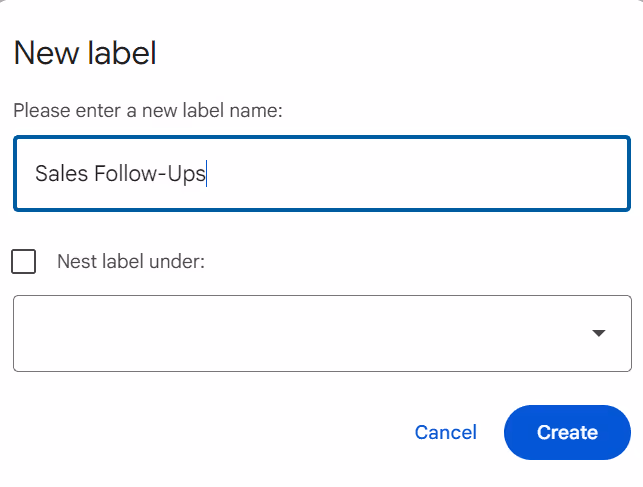This screenshot has height=487, width=643.
Task: Click the caret icon in the dropdown
Action: (x=599, y=333)
